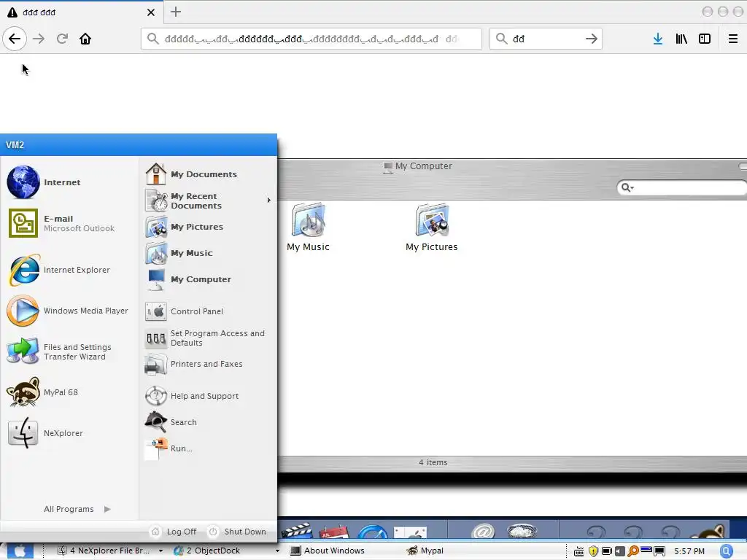The image size is (747, 560).
Task: Select My Music folder in My Computer window
Action: [308, 227]
